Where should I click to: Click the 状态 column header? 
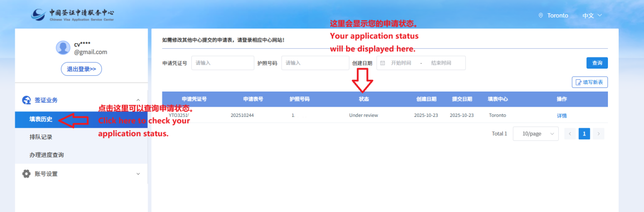(x=364, y=99)
